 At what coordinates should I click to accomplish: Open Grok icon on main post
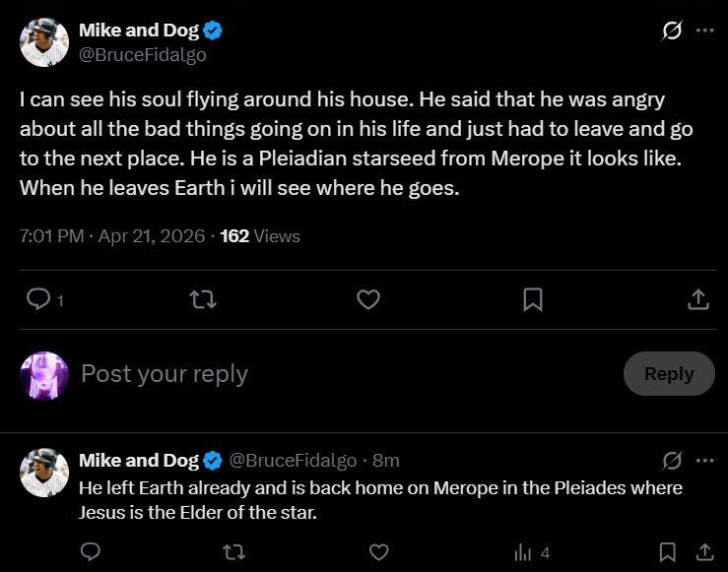tap(671, 31)
